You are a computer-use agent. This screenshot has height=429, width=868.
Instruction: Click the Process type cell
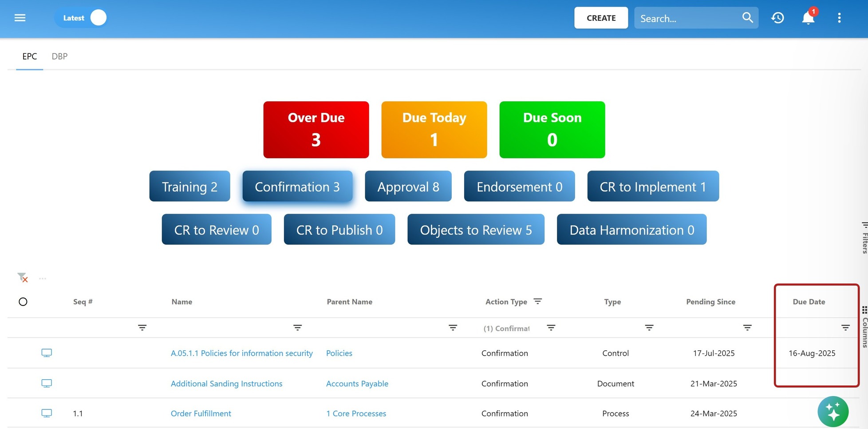pos(615,413)
